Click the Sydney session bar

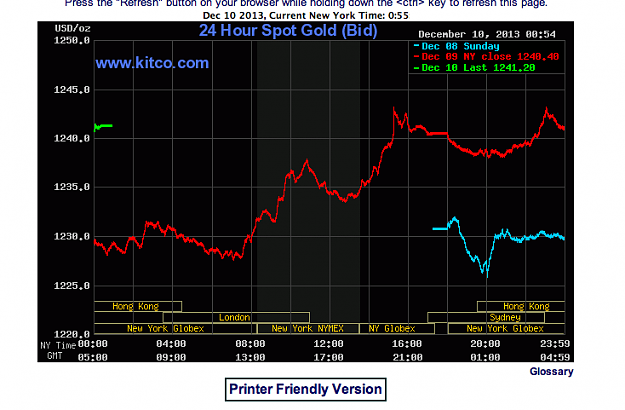(x=486, y=318)
